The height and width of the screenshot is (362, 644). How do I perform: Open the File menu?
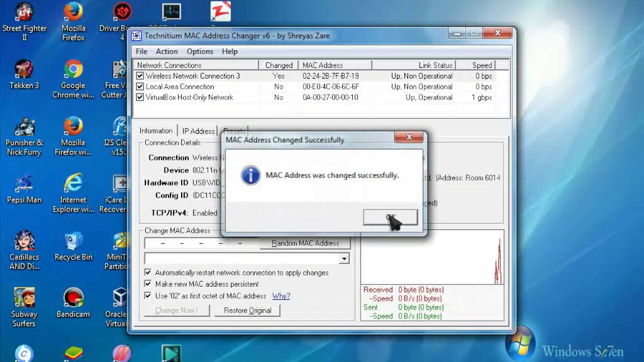point(141,51)
